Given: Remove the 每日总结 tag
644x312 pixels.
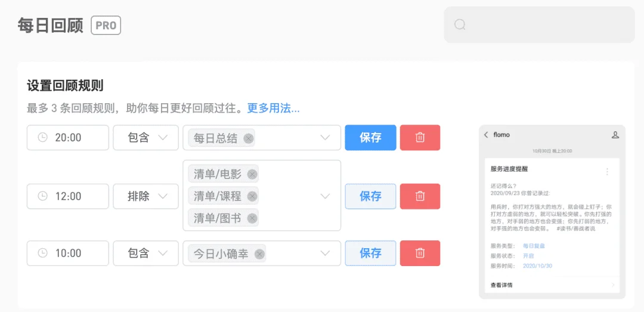Looking at the screenshot, I should point(248,138).
